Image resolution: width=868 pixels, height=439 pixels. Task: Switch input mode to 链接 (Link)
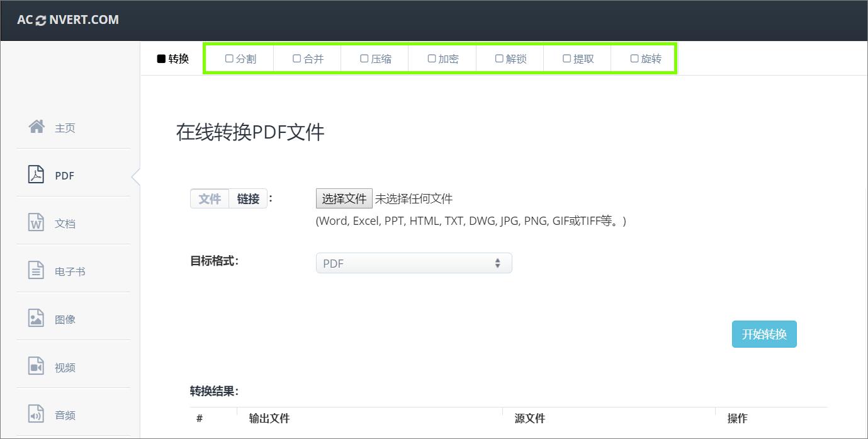tap(247, 198)
